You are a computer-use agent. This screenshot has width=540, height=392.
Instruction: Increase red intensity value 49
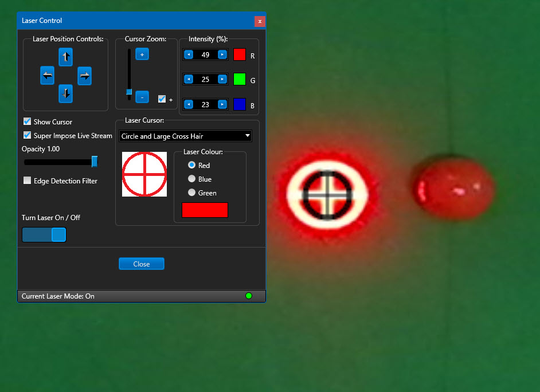(222, 54)
